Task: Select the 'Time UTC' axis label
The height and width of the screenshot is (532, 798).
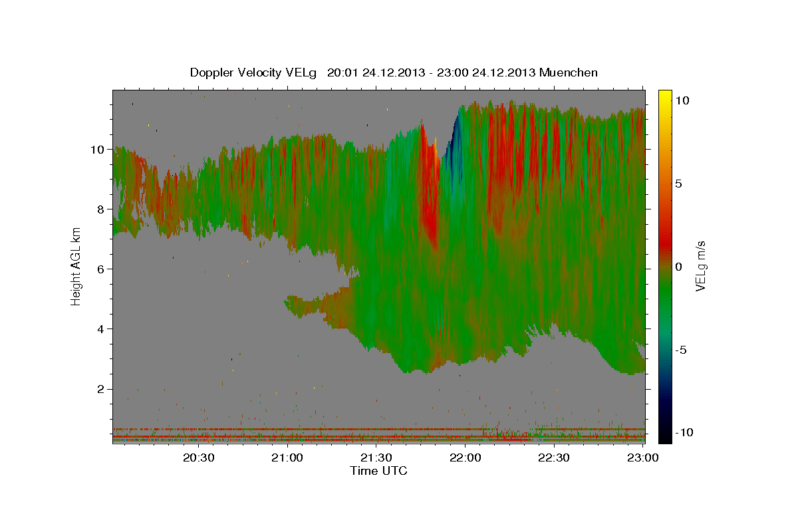Action: coord(378,471)
